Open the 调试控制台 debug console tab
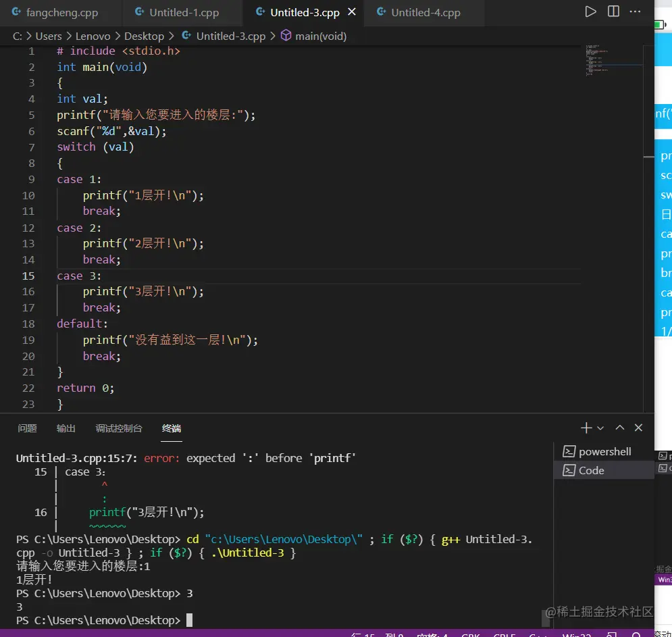The image size is (672, 637). point(119,428)
